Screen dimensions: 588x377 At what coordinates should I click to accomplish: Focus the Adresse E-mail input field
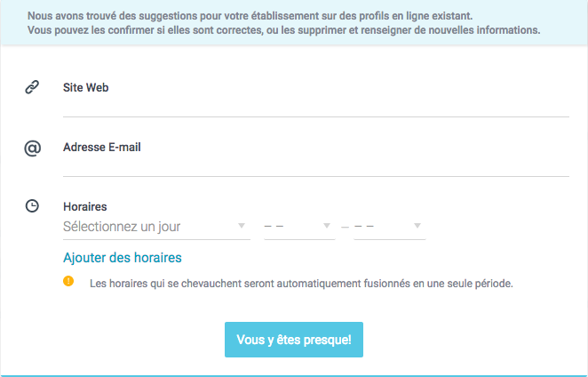point(315,166)
